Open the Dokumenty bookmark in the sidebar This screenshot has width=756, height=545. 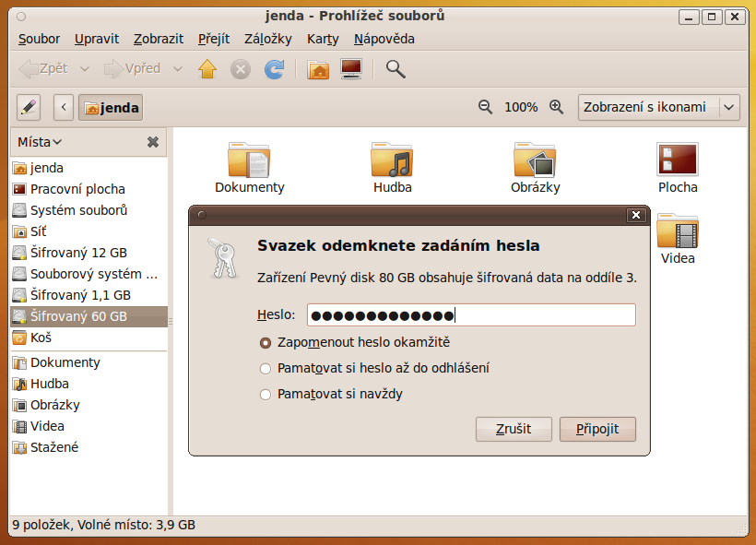tap(89, 362)
